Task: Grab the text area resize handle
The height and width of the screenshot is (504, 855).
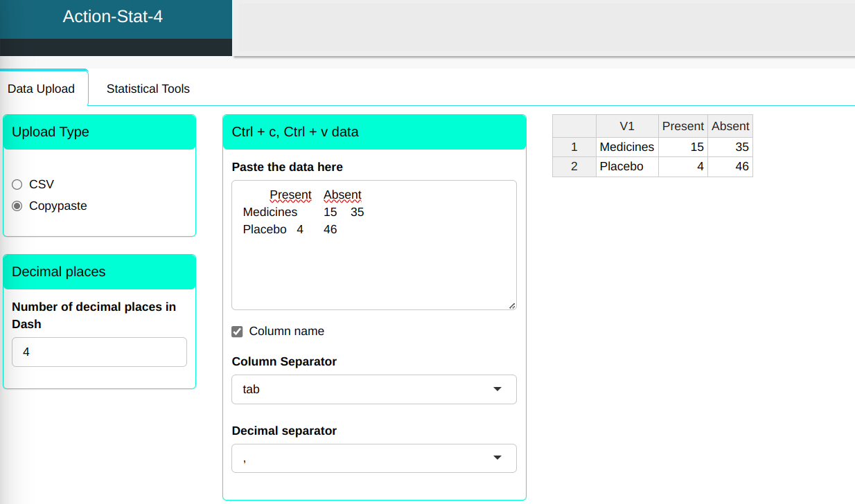Action: (x=512, y=305)
